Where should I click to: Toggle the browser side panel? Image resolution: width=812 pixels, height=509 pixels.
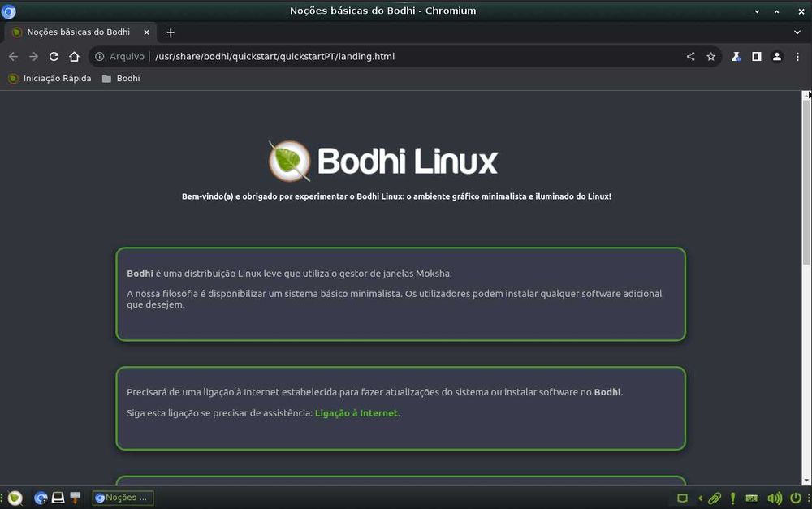[757, 57]
